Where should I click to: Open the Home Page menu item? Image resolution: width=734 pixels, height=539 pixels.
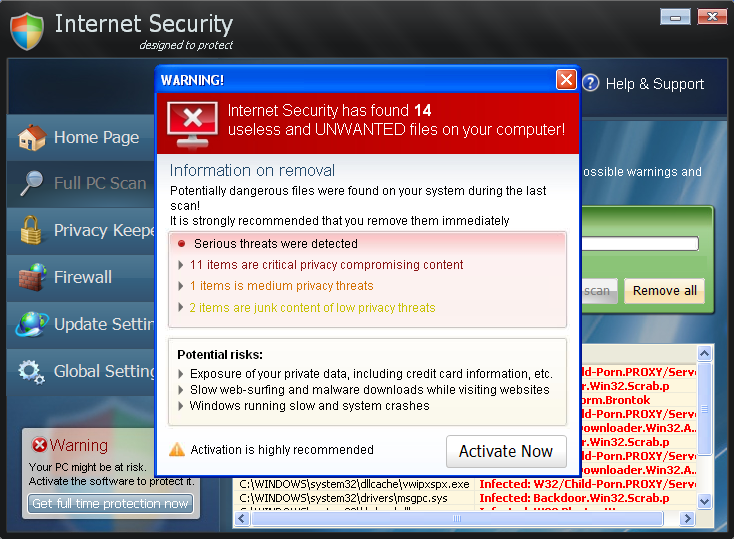[96, 138]
